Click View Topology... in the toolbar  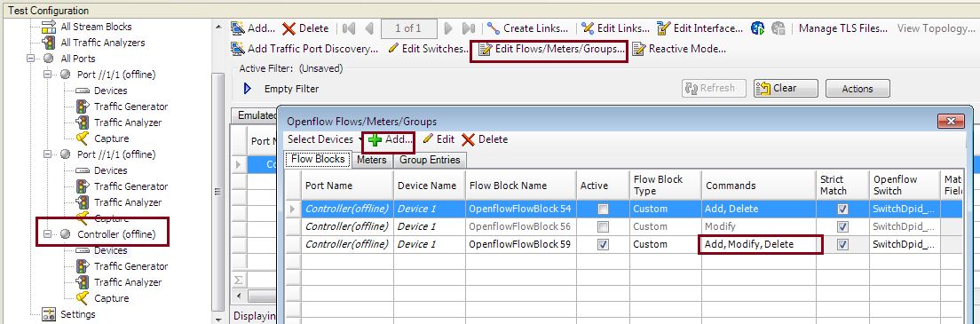[937, 28]
